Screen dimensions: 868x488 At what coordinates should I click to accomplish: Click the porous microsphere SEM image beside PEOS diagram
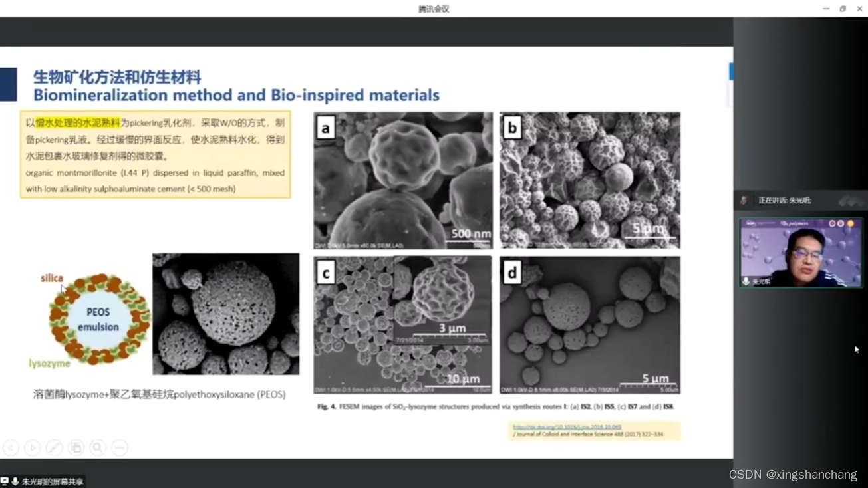click(x=226, y=314)
